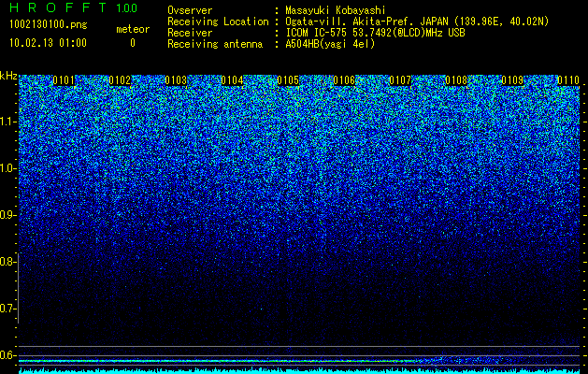Click the 'Receiving antenna' label
The height and width of the screenshot is (374, 588).
[215, 44]
